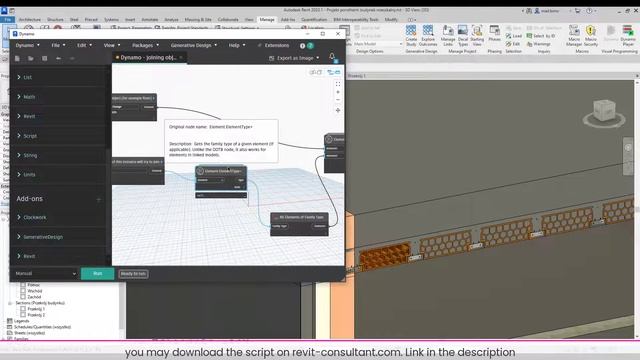Tick the Przekrój 1 section checkbox
This screenshot has height=360, width=640.
(x=23, y=309)
